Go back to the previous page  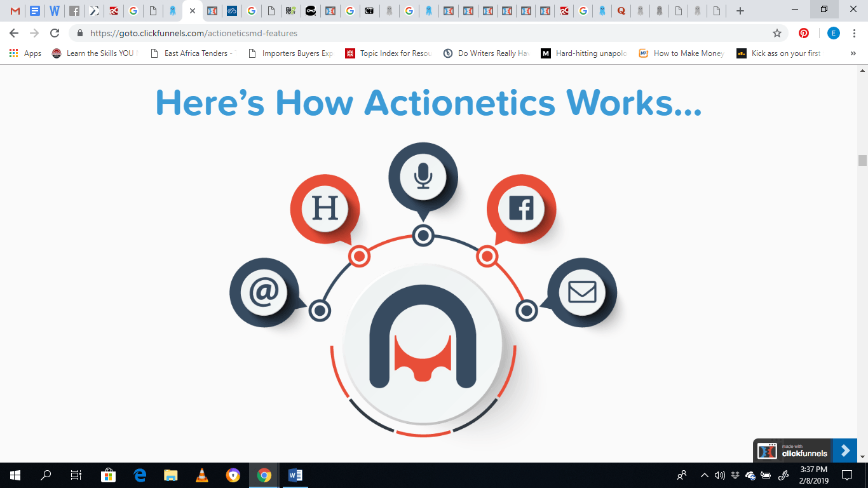pos(14,33)
